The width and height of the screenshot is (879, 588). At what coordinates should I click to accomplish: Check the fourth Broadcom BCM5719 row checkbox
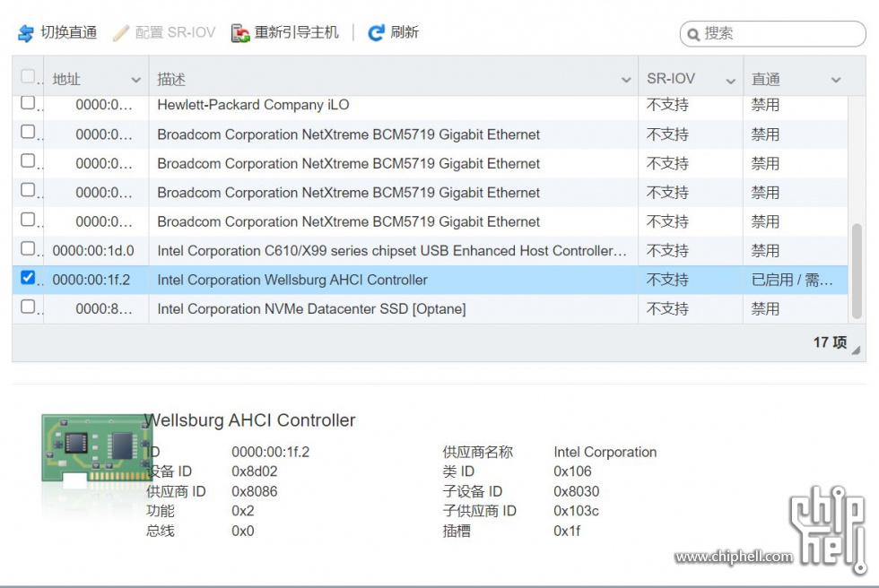pos(28,219)
